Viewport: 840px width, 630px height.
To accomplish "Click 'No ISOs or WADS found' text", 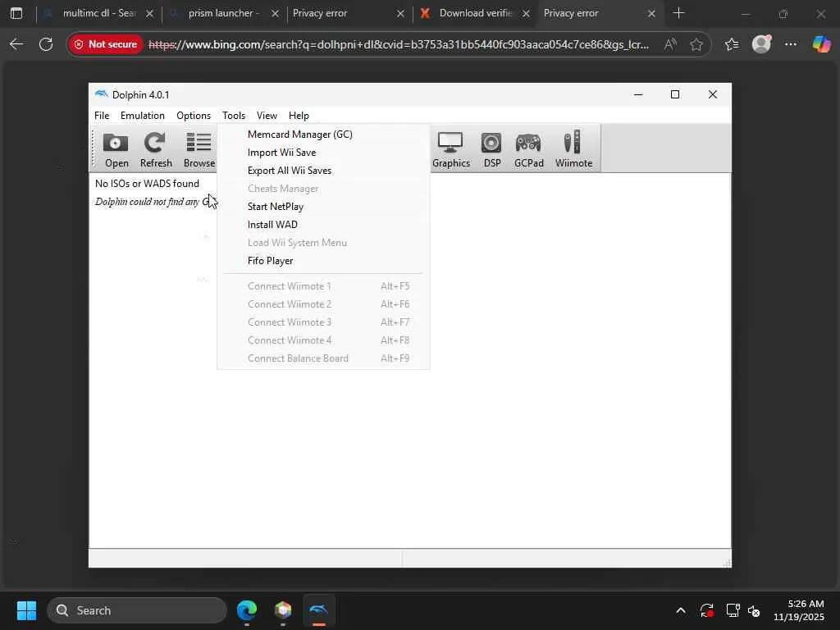I will [147, 183].
